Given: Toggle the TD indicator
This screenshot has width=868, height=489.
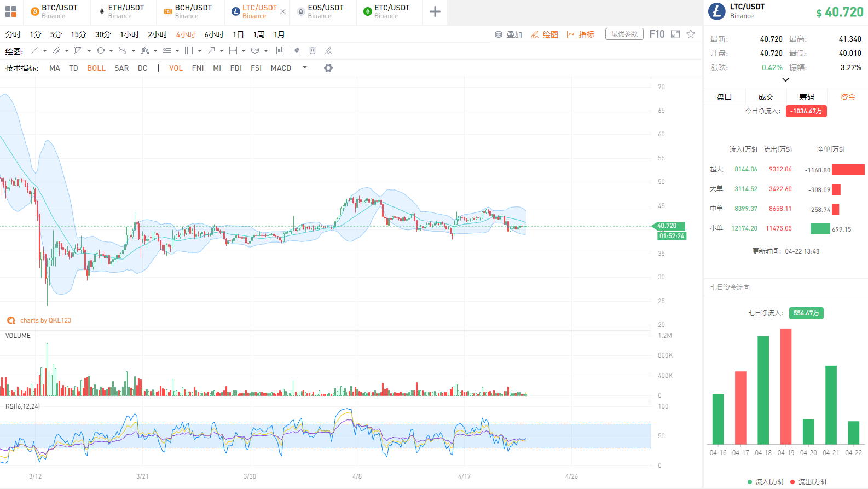Looking at the screenshot, I should (73, 68).
